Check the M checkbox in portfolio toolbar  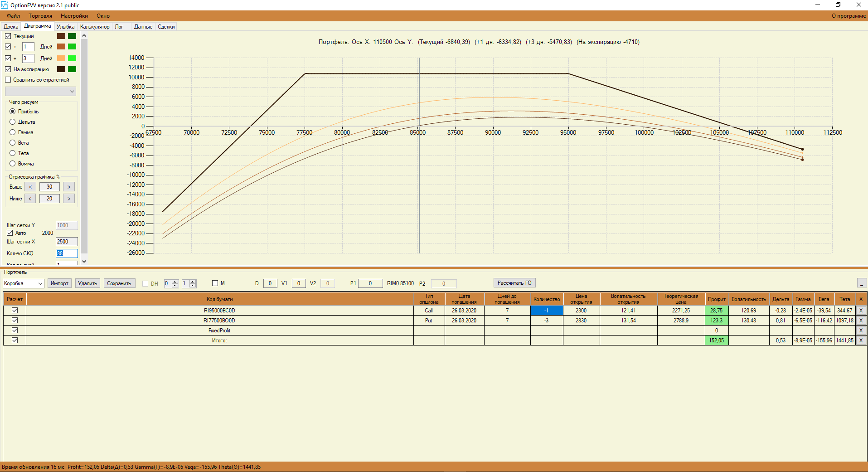click(215, 283)
